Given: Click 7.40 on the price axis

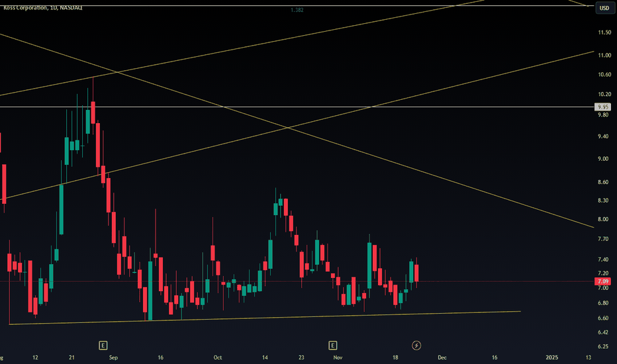Looking at the screenshot, I should pos(603,259).
